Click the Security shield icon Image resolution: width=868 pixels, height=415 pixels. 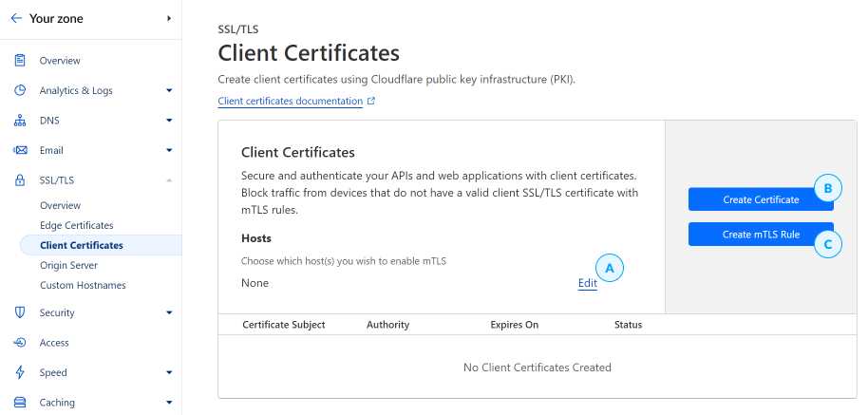pyautogui.click(x=20, y=312)
